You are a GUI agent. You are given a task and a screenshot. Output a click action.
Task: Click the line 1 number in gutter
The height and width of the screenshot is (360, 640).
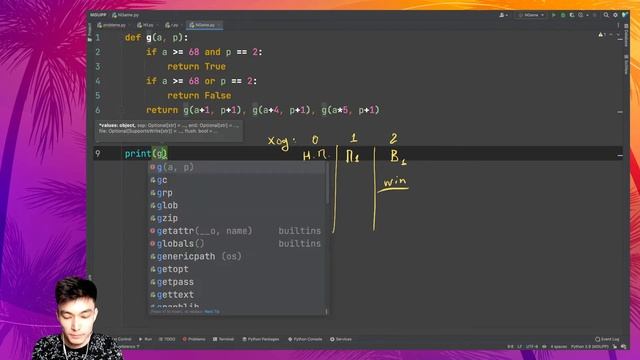pos(98,38)
